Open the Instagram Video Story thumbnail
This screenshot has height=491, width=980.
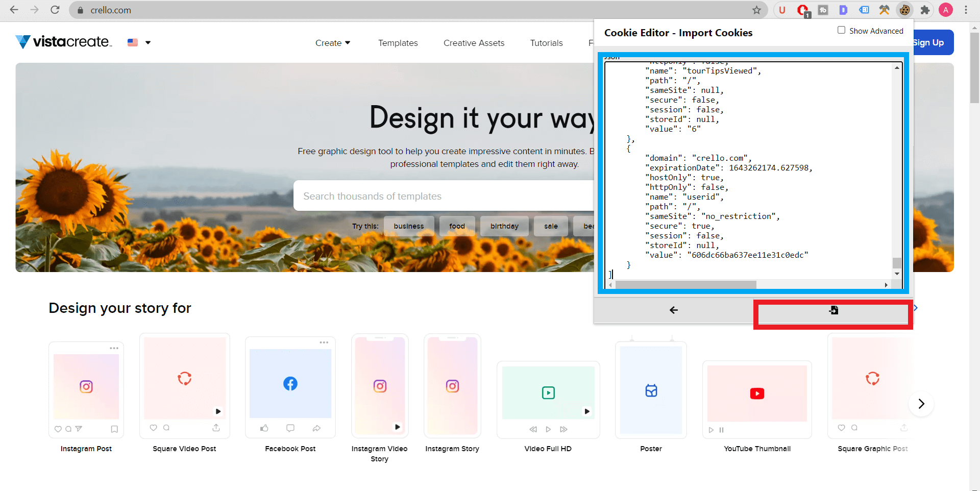point(380,386)
